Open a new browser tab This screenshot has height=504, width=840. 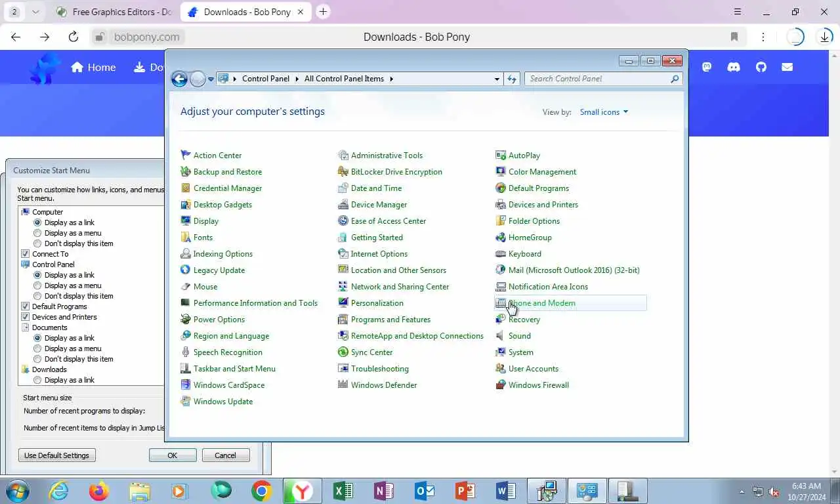(323, 12)
